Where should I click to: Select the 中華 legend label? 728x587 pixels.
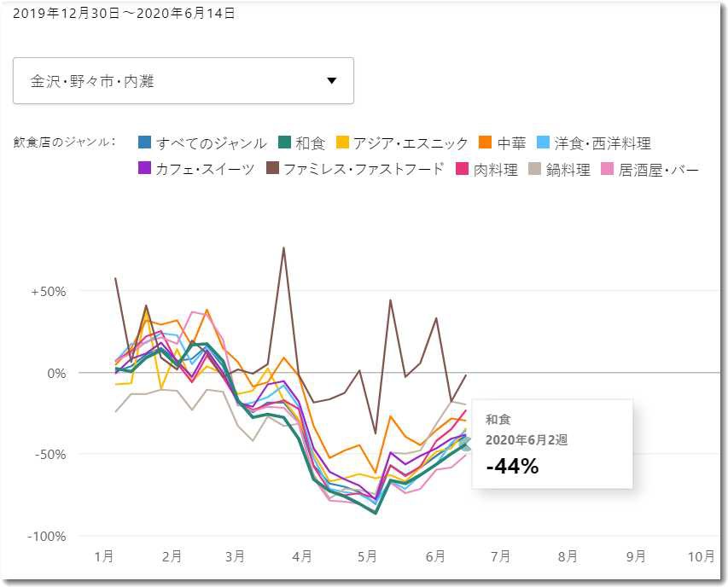[x=512, y=143]
